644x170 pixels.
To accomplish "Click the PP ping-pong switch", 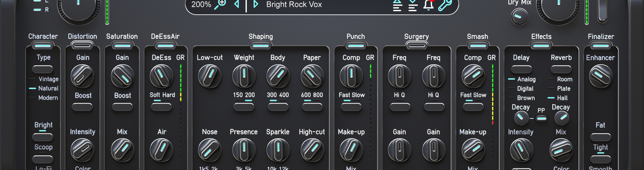I will click(541, 118).
